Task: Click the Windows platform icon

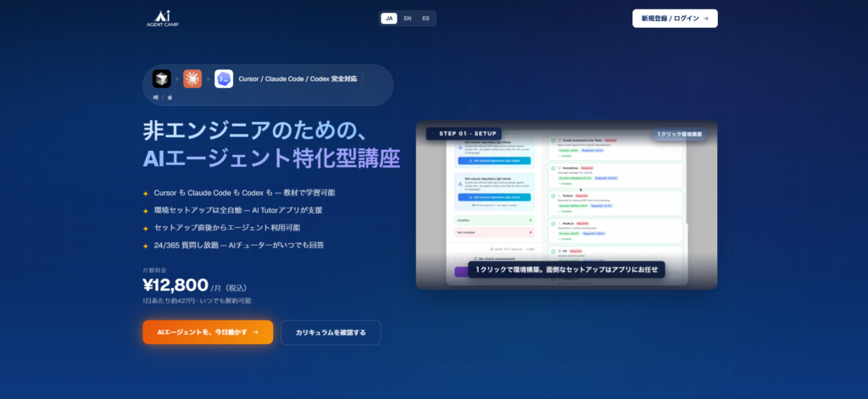Action: click(156, 97)
